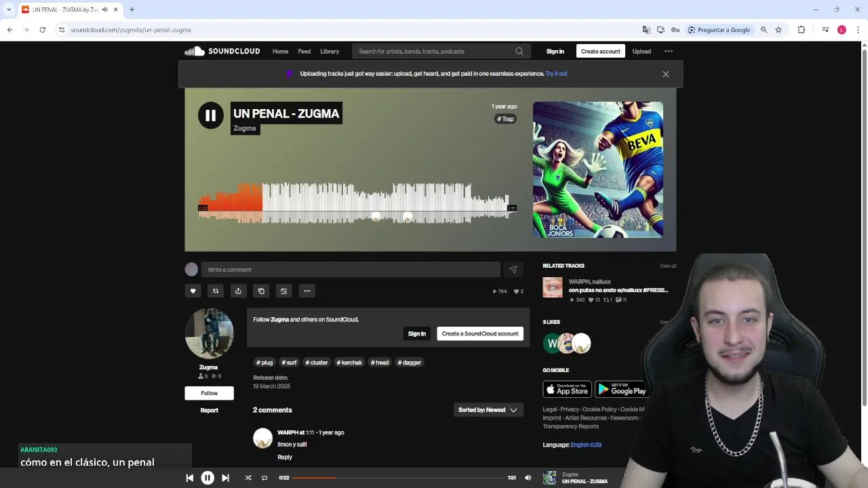Open the Legal footer link
This screenshot has height=488, width=868.
(x=549, y=409)
